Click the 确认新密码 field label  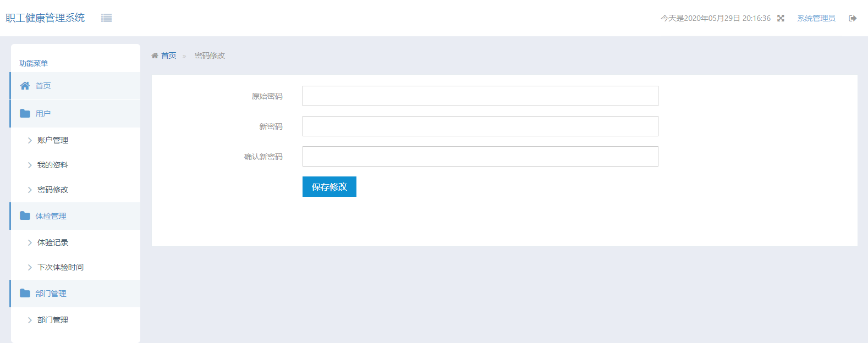point(263,157)
